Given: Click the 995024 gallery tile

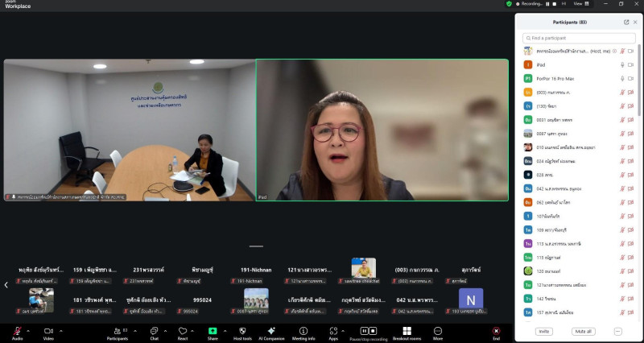Looking at the screenshot, I should click(x=202, y=301).
